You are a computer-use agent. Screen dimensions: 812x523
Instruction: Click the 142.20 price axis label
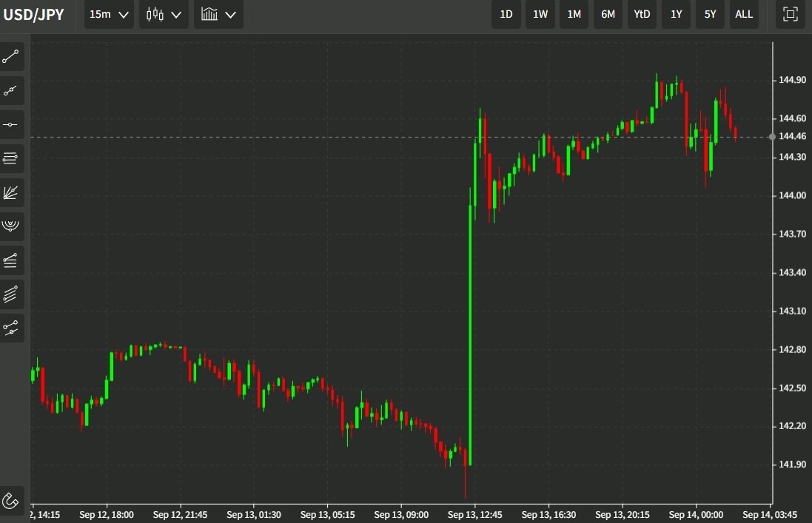click(792, 426)
